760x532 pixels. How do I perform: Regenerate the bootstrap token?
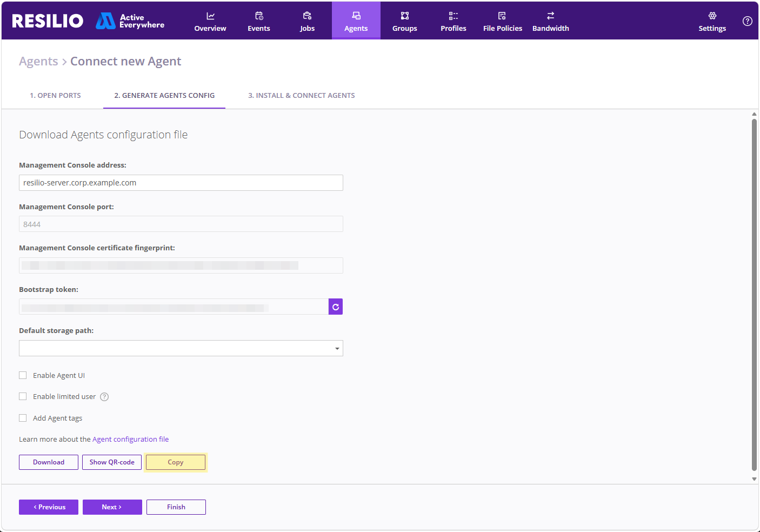(336, 307)
